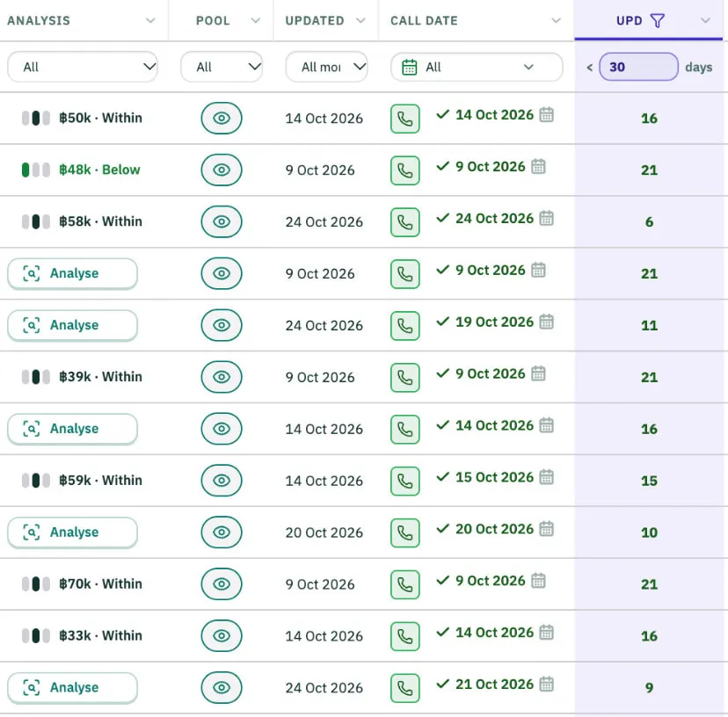Open the Pool filter All dropdown
Viewport: 728px width, 717px height.
click(x=222, y=67)
